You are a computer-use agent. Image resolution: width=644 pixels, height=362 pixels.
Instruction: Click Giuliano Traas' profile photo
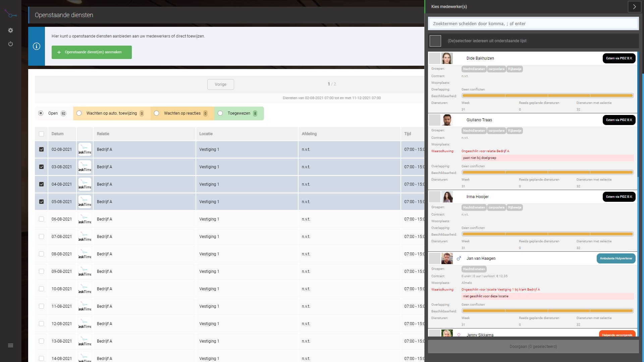[447, 120]
